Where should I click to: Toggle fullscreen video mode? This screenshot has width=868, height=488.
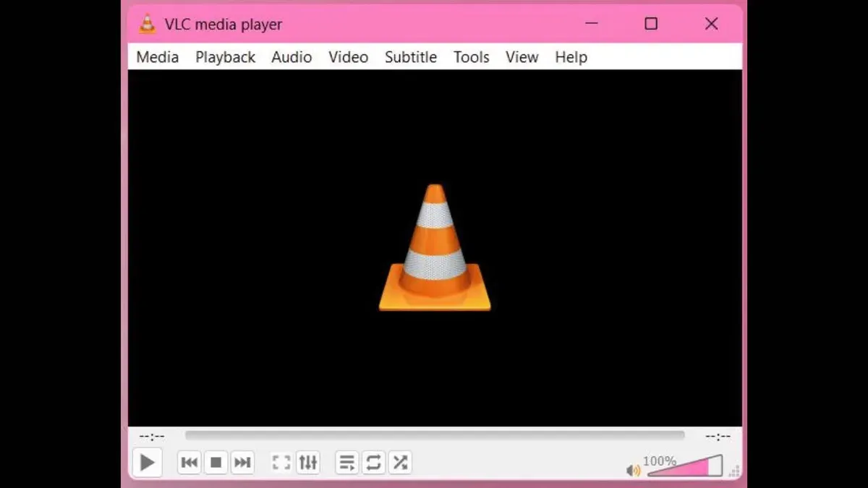281,463
